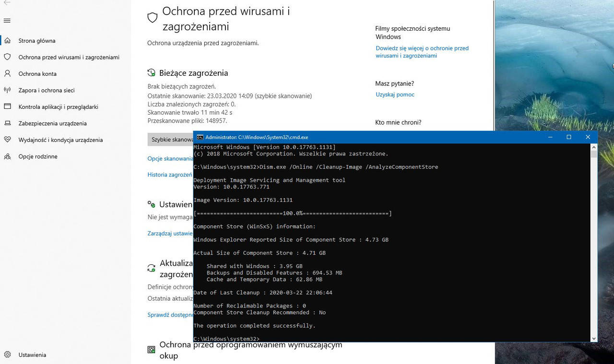
Task: Click the large shield header icon
Action: (153, 18)
